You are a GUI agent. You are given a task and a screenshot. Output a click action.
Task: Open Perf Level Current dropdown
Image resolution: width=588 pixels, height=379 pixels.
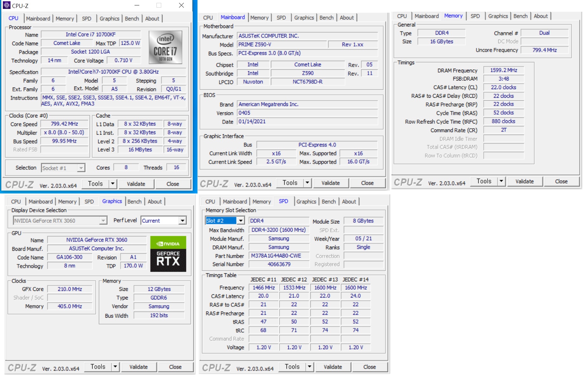coord(163,221)
